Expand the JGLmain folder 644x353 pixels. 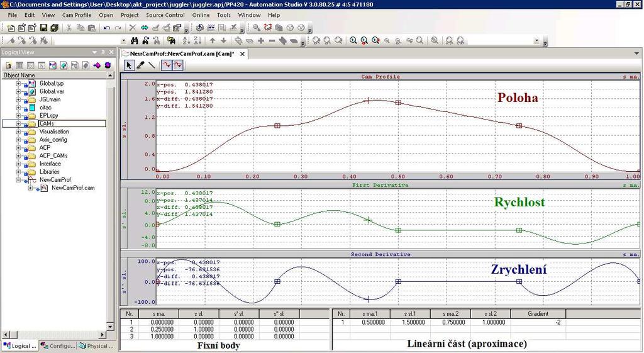point(18,99)
